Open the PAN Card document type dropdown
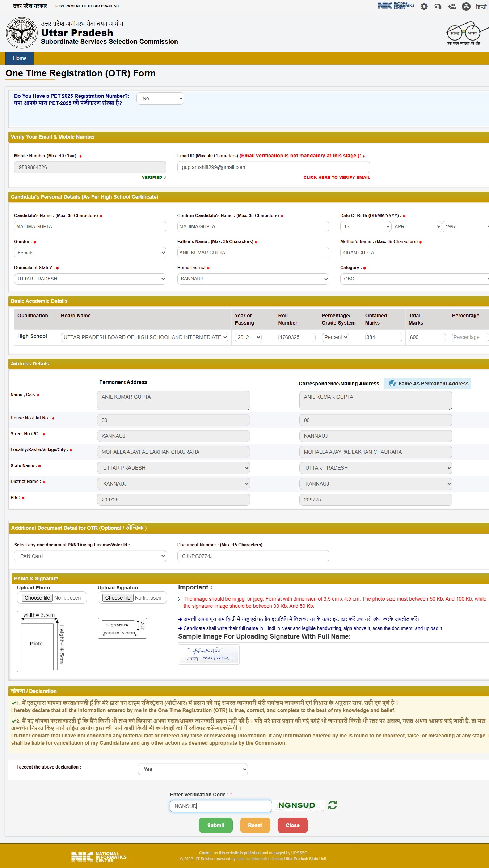The width and height of the screenshot is (489, 868). [90, 556]
